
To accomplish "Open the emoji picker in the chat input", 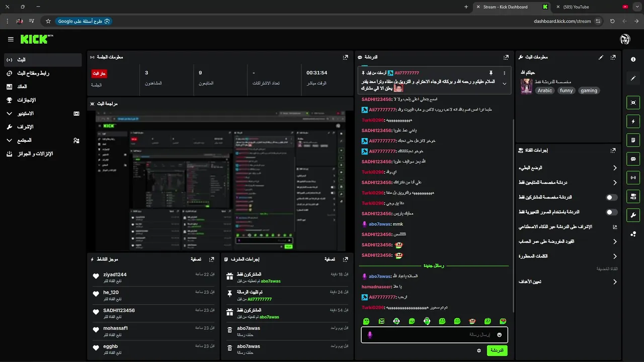I will point(500,335).
